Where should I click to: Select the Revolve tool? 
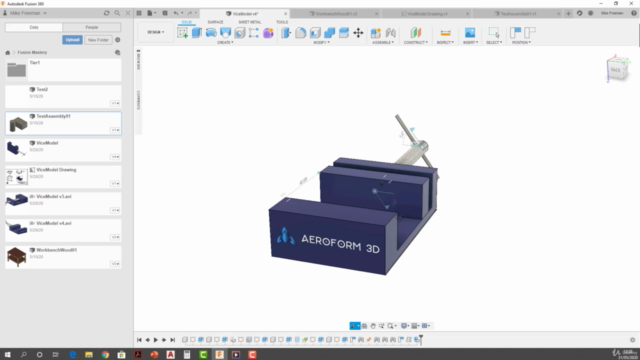tap(211, 33)
